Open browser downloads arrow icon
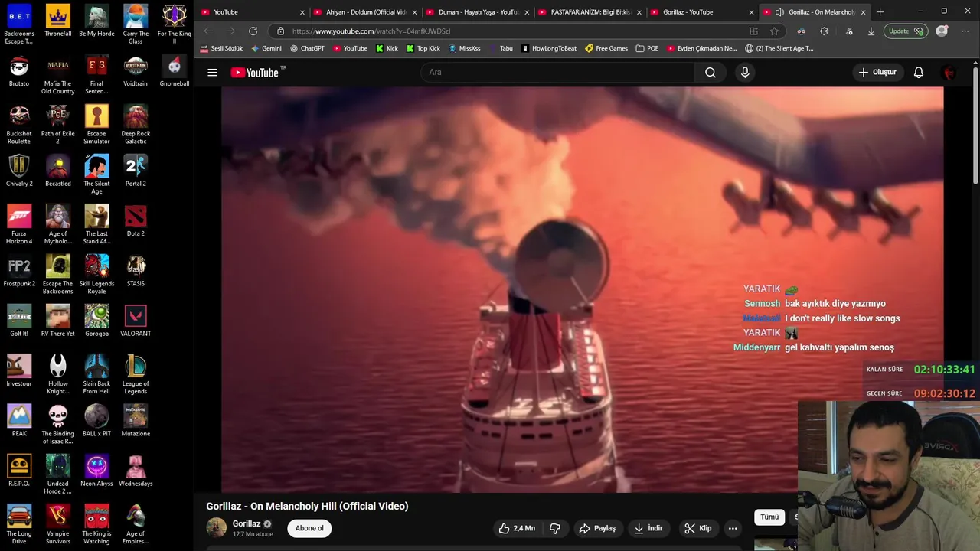 pyautogui.click(x=871, y=31)
